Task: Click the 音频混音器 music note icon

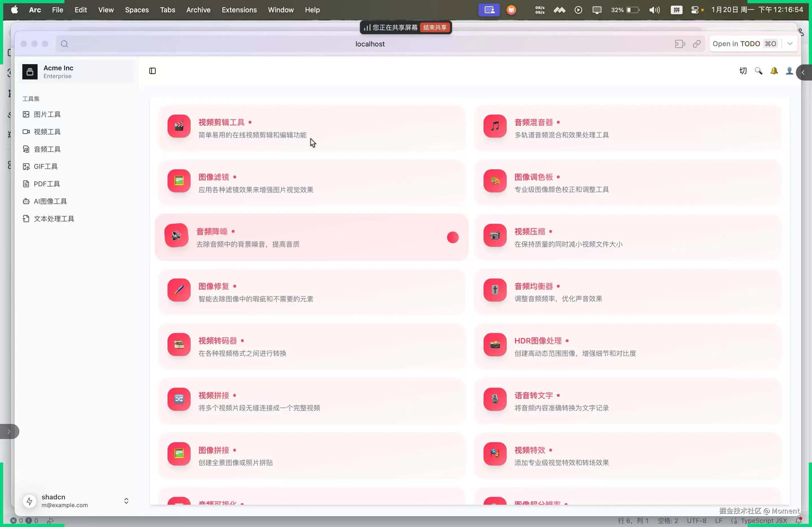Action: click(495, 126)
